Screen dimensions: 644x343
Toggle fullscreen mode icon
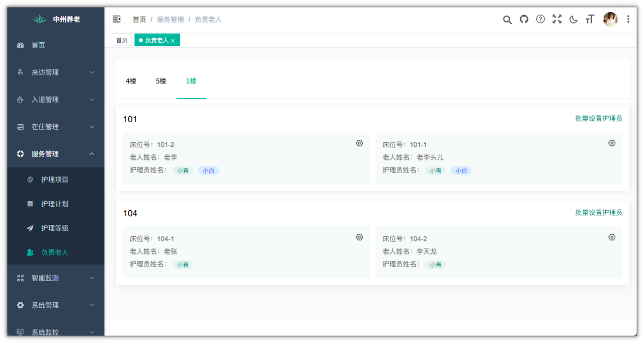[x=557, y=19]
